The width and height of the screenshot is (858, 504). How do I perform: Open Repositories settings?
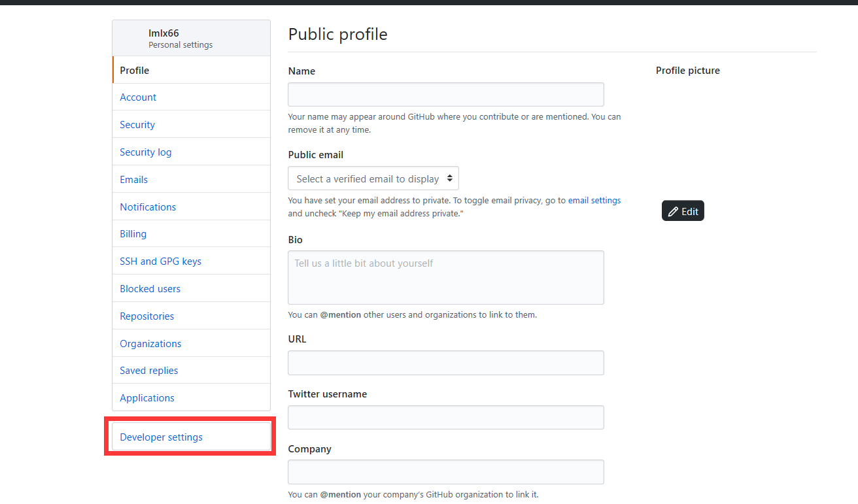[147, 316]
